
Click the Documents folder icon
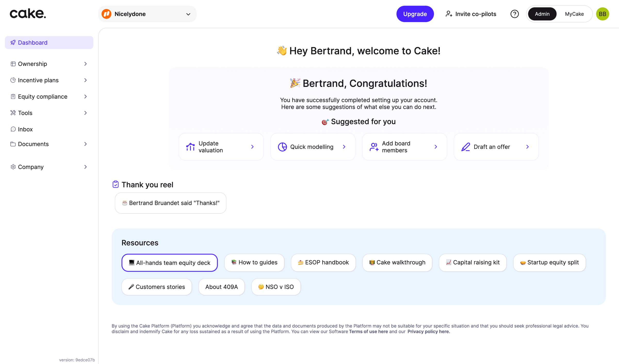click(13, 144)
